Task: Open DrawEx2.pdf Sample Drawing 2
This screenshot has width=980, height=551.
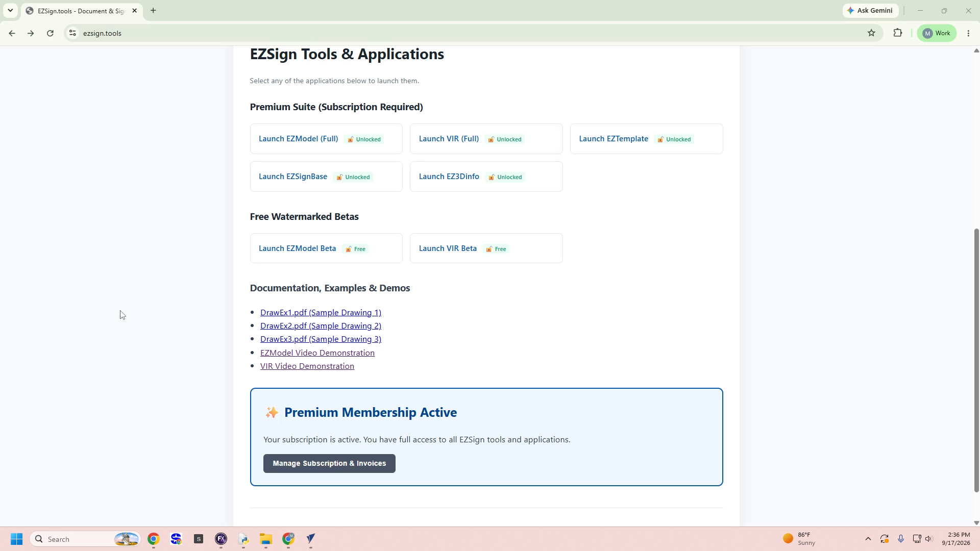Action: coord(321,326)
